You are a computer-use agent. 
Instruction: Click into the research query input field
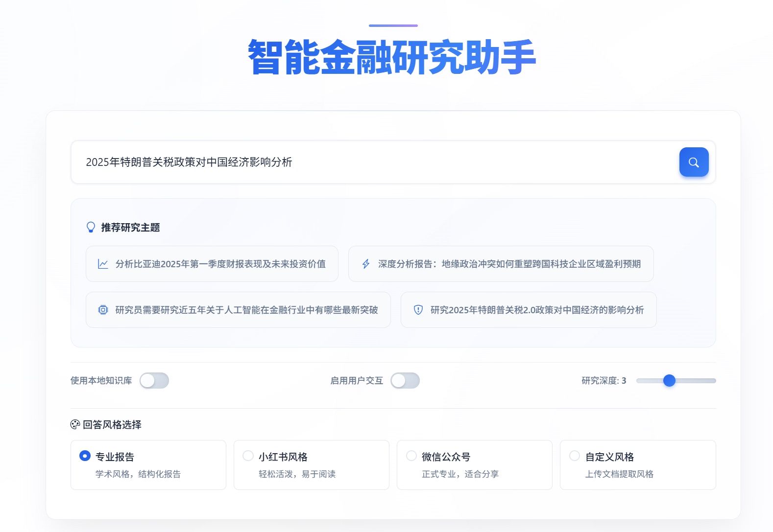(372, 162)
